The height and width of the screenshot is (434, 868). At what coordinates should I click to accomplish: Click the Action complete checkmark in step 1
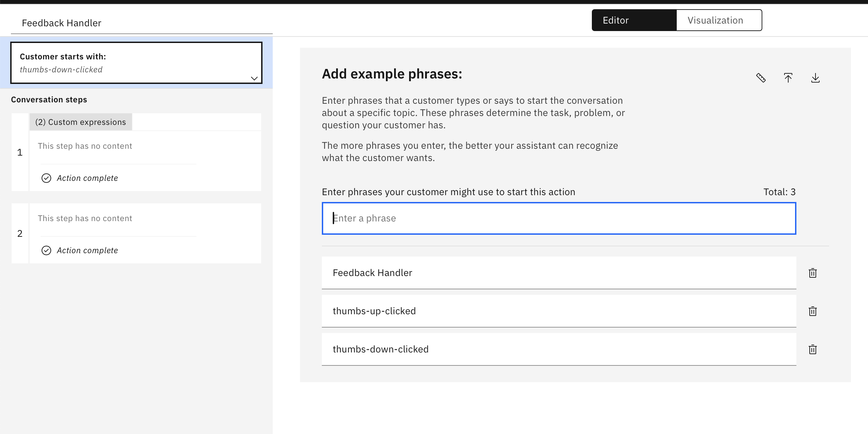(x=47, y=178)
